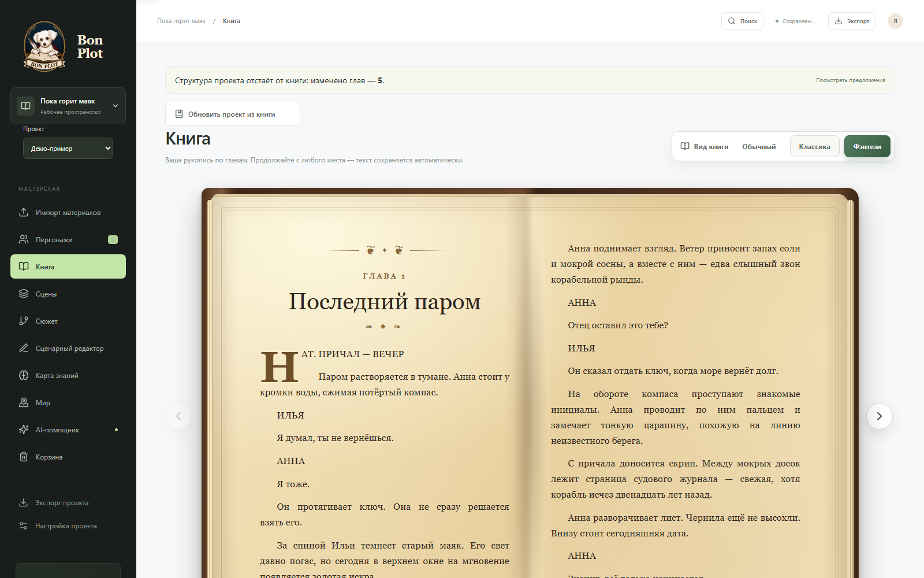924x578 pixels.
Task: Click the green badge next to Персонажи
Action: coord(113,239)
